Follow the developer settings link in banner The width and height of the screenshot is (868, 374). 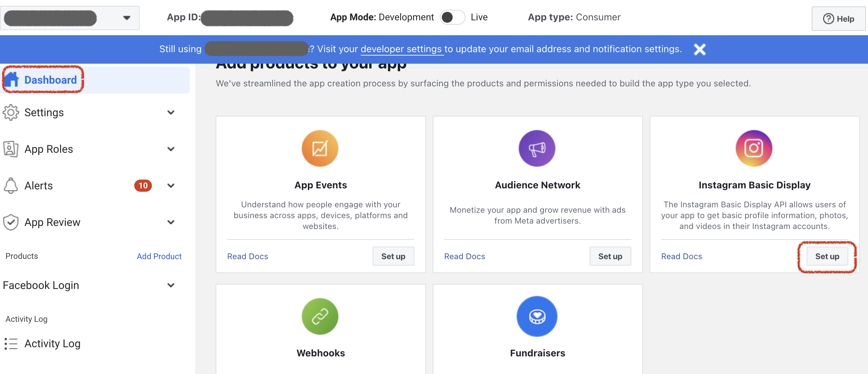coord(402,49)
